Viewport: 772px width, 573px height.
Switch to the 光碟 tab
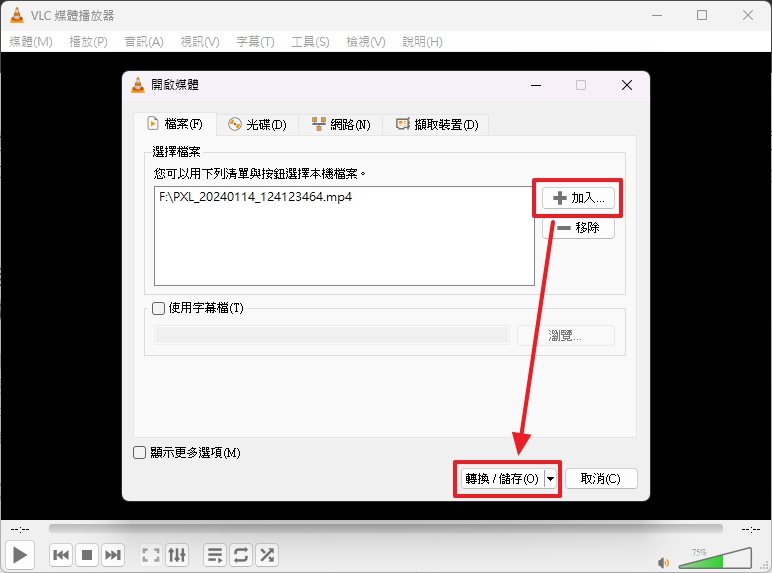(x=257, y=125)
